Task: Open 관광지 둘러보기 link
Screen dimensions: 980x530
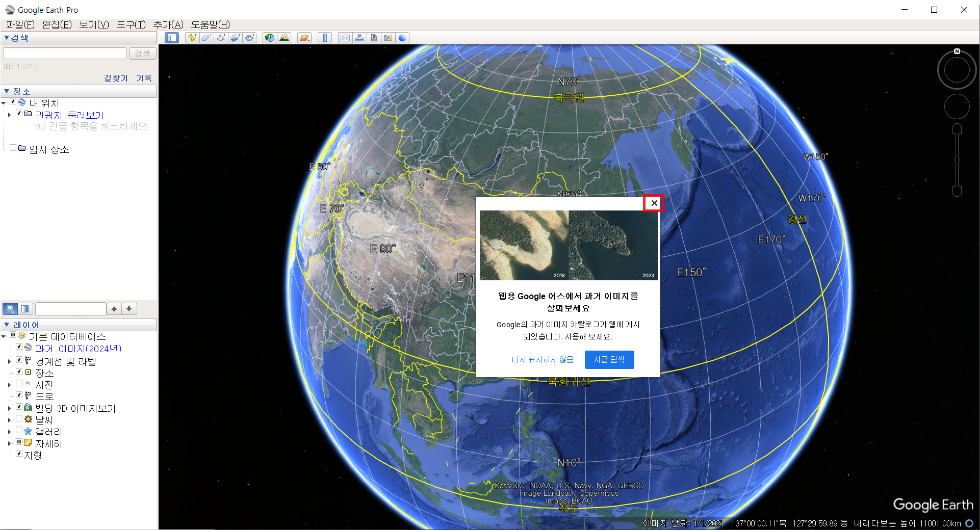Action: pyautogui.click(x=69, y=115)
